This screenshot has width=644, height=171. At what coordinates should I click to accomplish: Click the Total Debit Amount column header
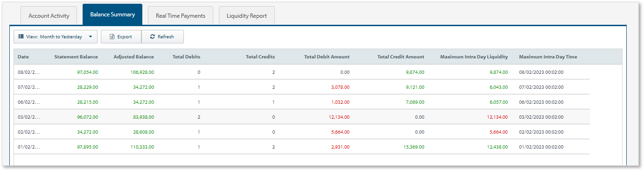click(x=327, y=57)
